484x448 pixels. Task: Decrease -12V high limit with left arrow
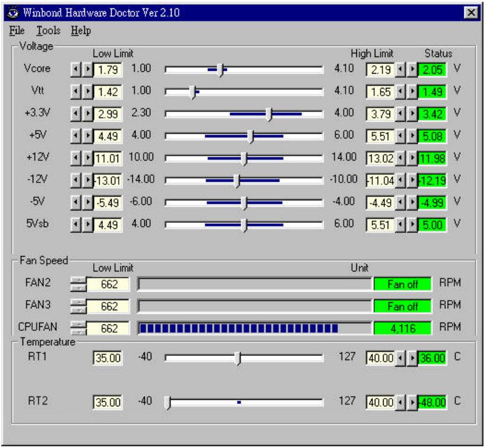[x=400, y=181]
